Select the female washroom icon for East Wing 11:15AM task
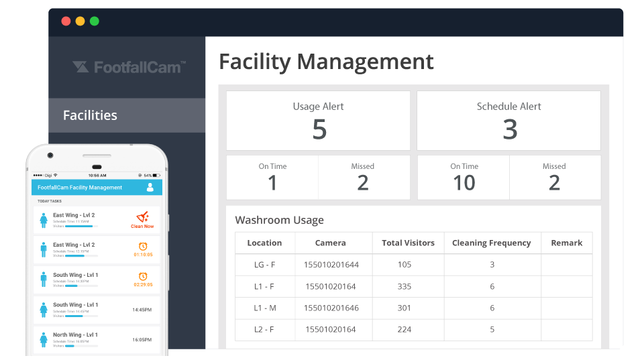 click(x=44, y=220)
